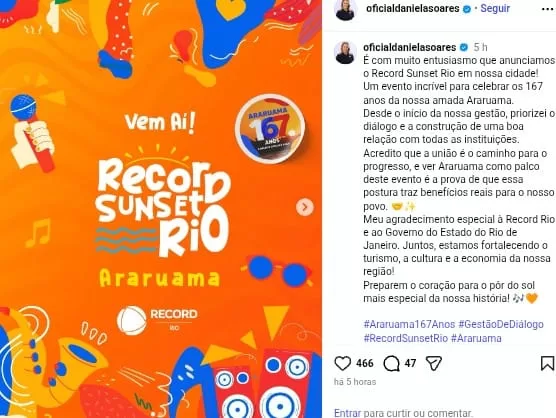Click Entrar to log in
This screenshot has height=418, width=556.
point(348,413)
